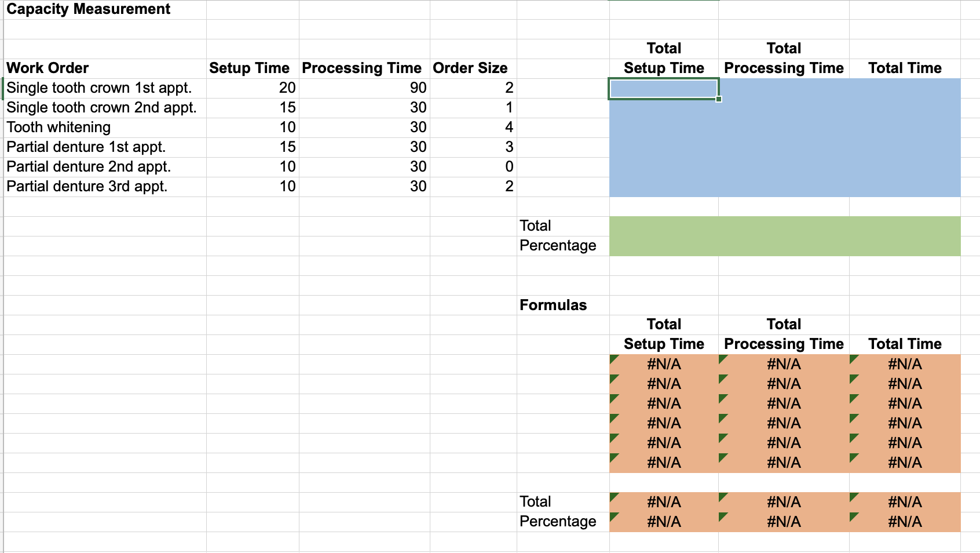Click the Total label next to green region
The width and height of the screenshot is (980, 553).
[534, 225]
